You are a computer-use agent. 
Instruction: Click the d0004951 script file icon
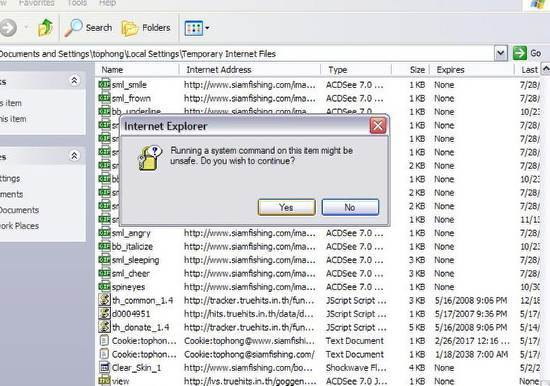pyautogui.click(x=104, y=313)
